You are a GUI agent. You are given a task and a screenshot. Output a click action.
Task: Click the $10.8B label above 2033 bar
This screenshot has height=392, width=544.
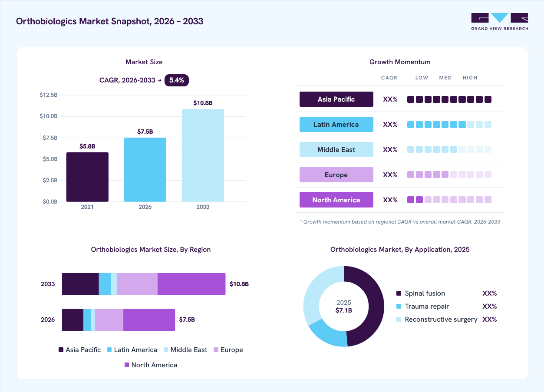pyautogui.click(x=203, y=103)
